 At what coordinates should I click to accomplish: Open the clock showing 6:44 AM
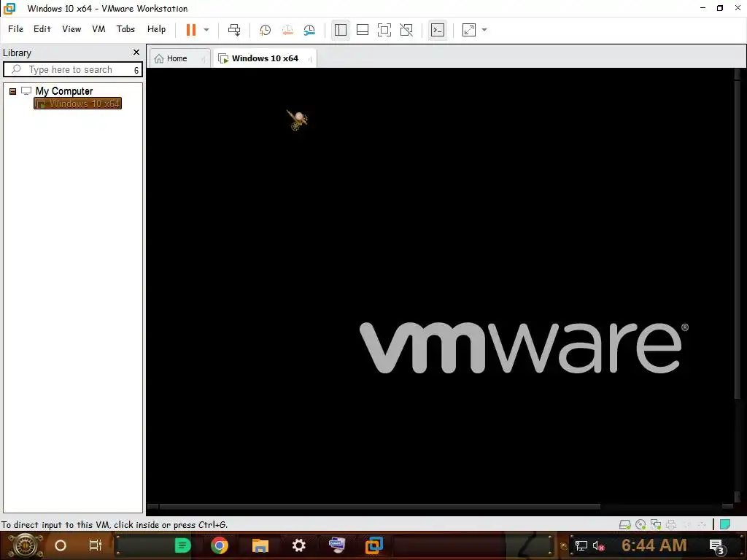(654, 545)
